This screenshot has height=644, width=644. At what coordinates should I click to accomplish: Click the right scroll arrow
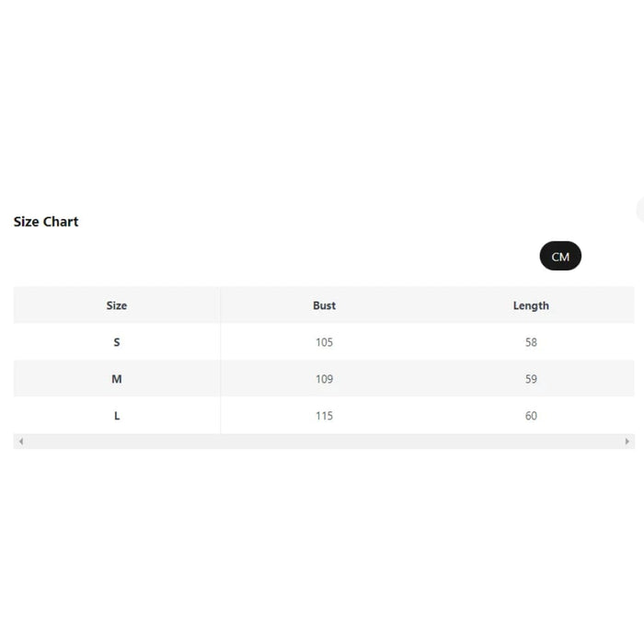pos(627,442)
